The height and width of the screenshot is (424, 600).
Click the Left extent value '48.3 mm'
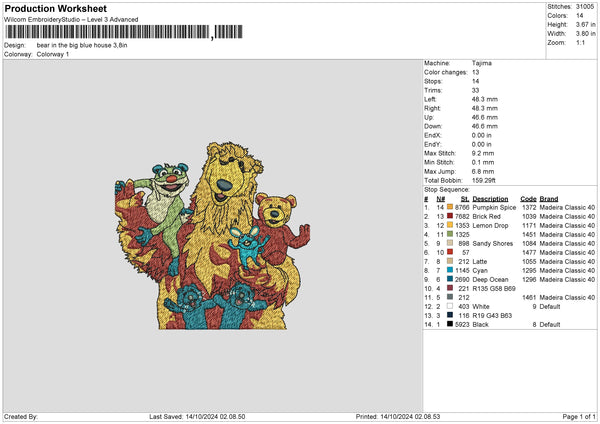click(x=484, y=99)
